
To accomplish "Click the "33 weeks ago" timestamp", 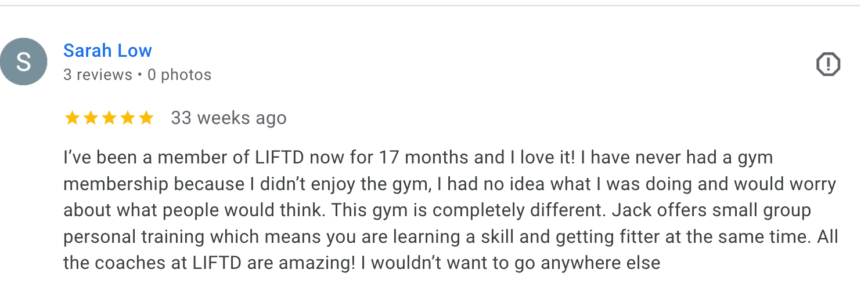I will click(x=228, y=118).
